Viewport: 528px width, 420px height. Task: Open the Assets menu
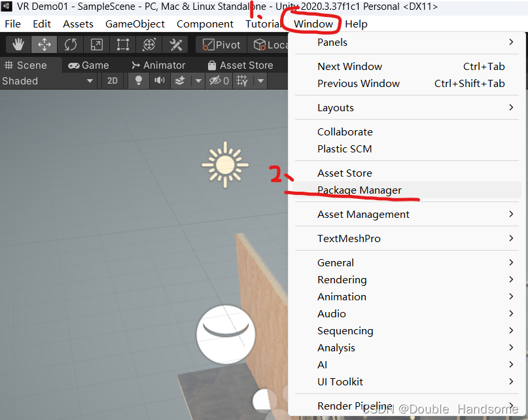(x=78, y=24)
